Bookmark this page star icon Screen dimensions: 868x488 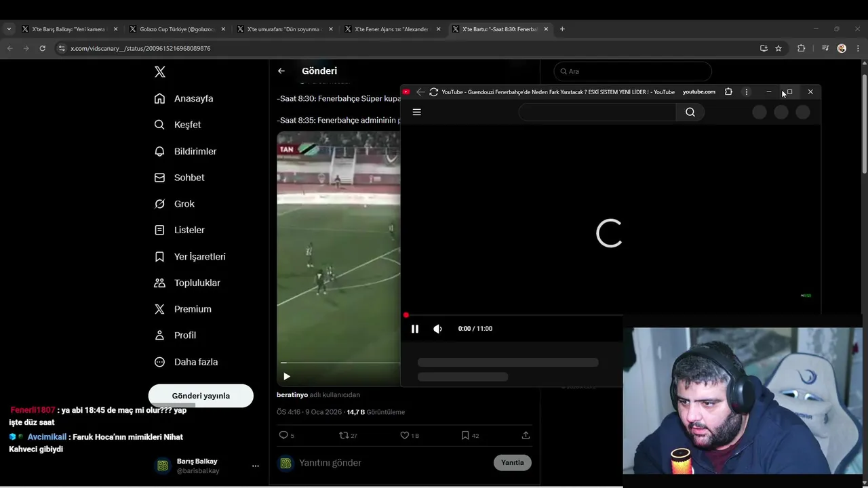778,48
